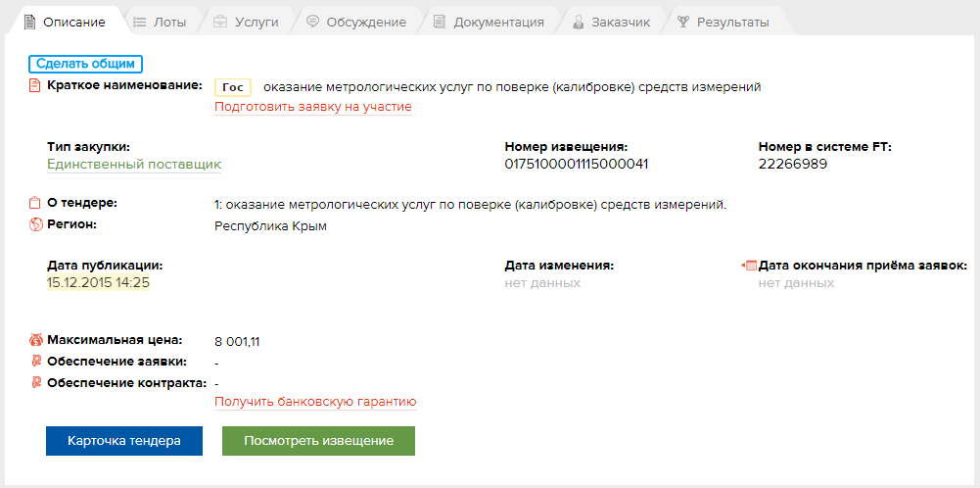The image size is (980, 488).
Task: Click the tender short name text beside the Гос badge
Action: (512, 87)
